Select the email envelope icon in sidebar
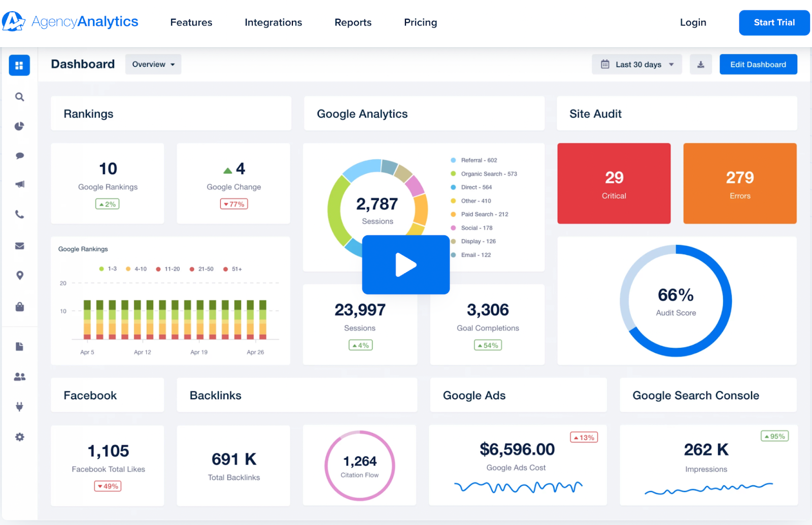Viewport: 812px width, 525px height. tap(19, 246)
